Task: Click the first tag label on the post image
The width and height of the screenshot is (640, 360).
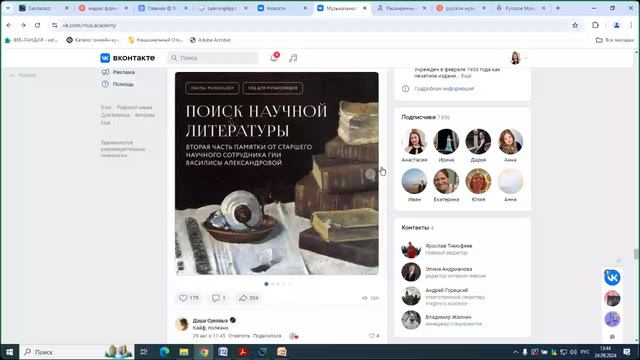Action: point(212,88)
